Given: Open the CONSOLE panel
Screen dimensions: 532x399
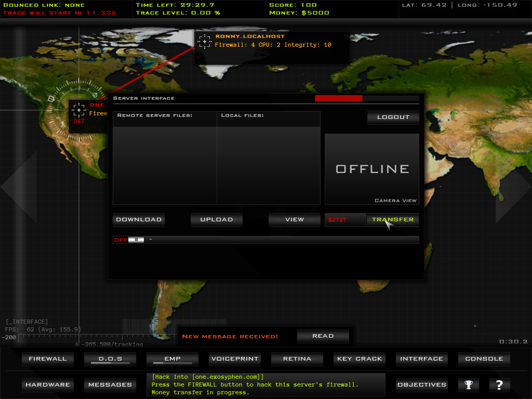Looking at the screenshot, I should point(484,359).
